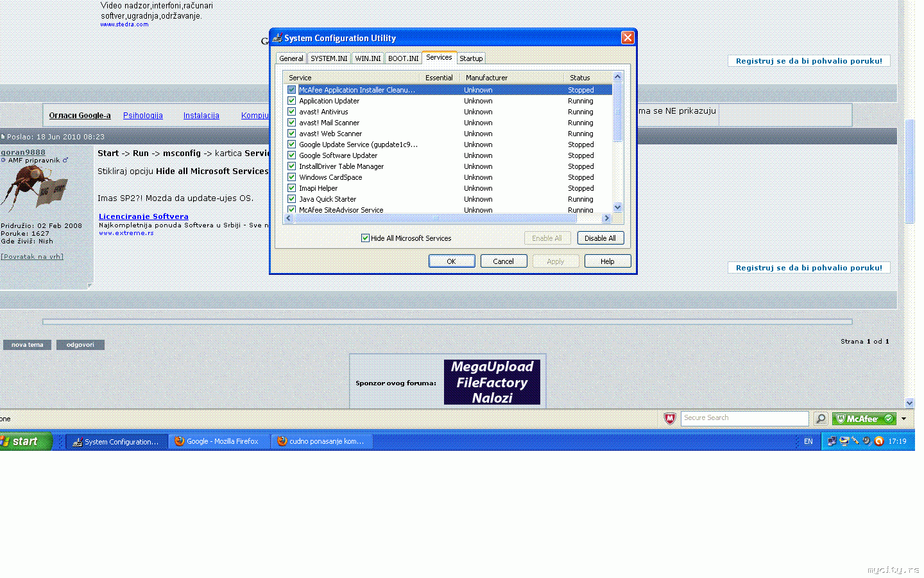924x578 pixels.
Task: Switch to the General tab
Action: [x=291, y=58]
